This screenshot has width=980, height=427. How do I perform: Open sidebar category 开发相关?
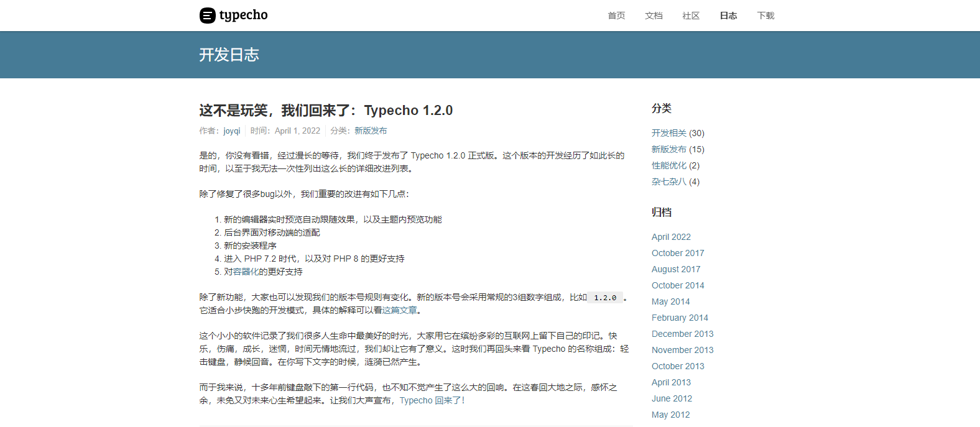(x=669, y=133)
